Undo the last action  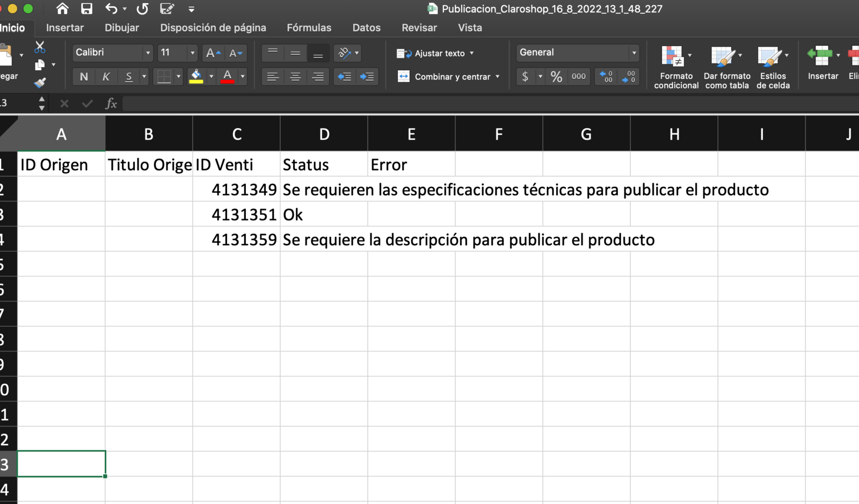(x=111, y=9)
